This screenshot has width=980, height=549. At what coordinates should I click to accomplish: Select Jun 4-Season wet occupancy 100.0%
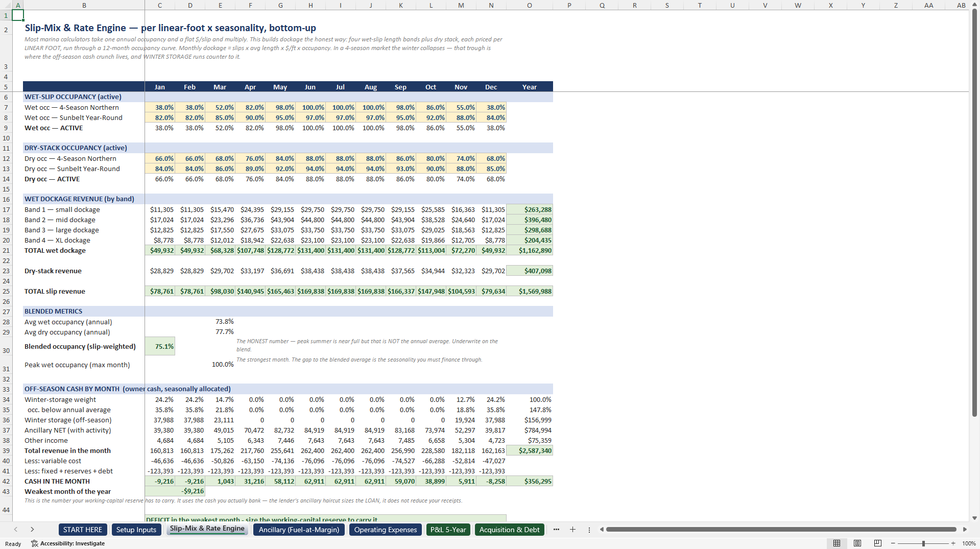(x=310, y=107)
